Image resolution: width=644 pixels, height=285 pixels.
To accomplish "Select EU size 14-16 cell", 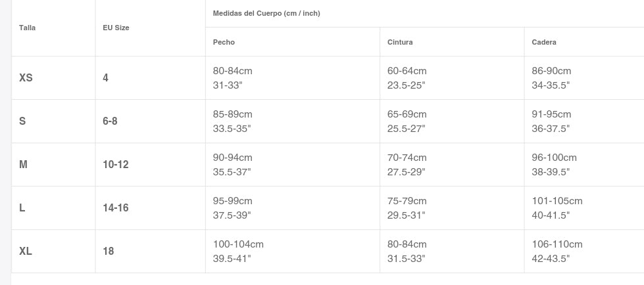I will click(x=116, y=208).
